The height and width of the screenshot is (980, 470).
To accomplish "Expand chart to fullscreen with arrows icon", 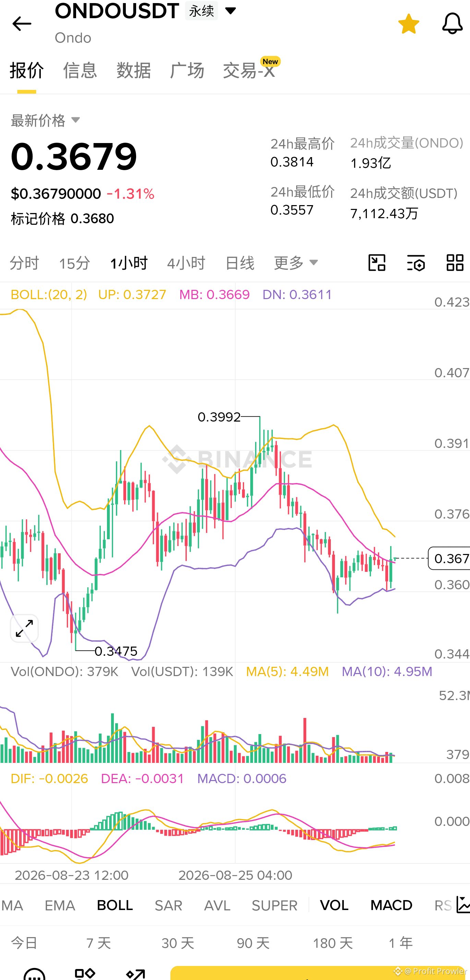I will (x=24, y=628).
